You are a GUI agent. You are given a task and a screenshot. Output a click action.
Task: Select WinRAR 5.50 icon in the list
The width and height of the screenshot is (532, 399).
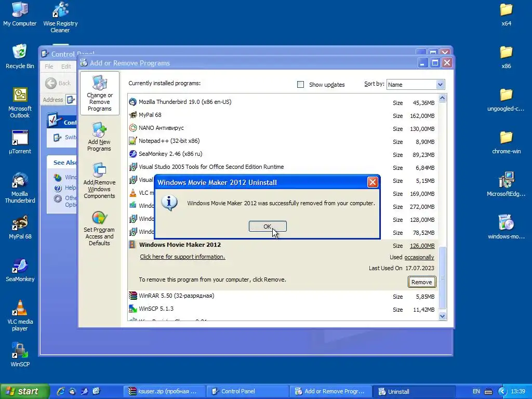[132, 296]
